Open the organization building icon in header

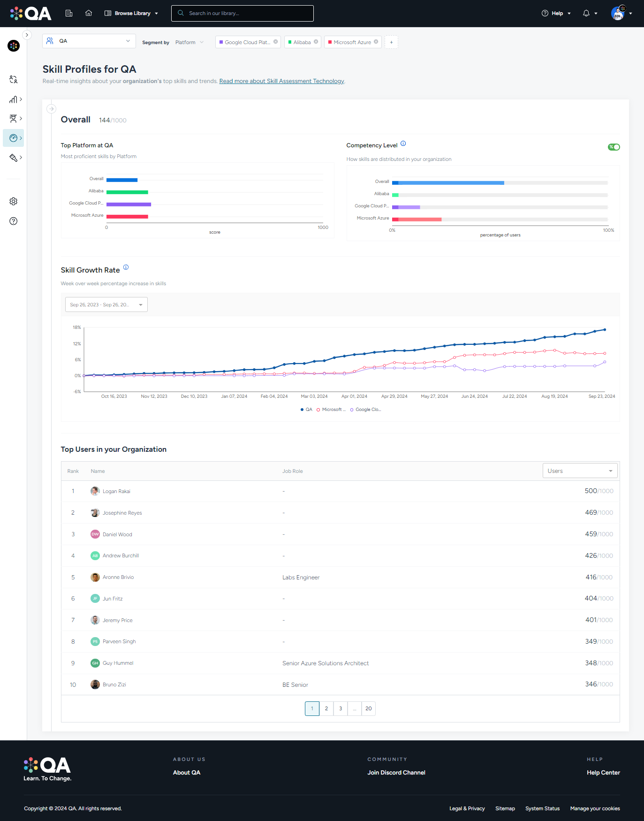pyautogui.click(x=69, y=13)
